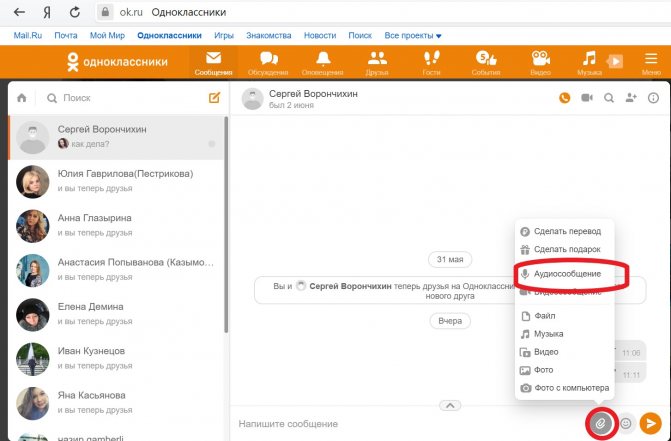The image size is (671, 441).
Task: Open the Сообщения messages icon
Action: pyautogui.click(x=213, y=63)
